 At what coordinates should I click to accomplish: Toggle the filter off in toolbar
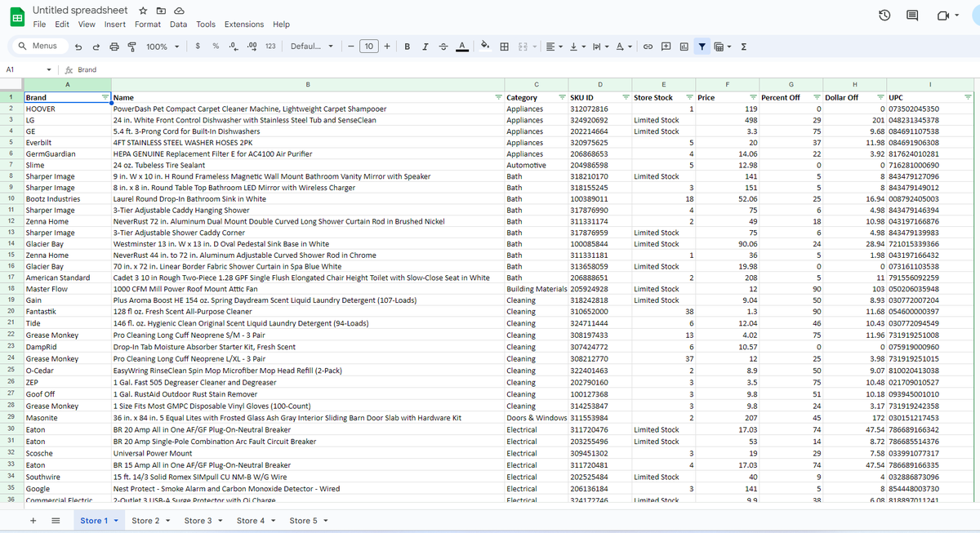pos(702,47)
